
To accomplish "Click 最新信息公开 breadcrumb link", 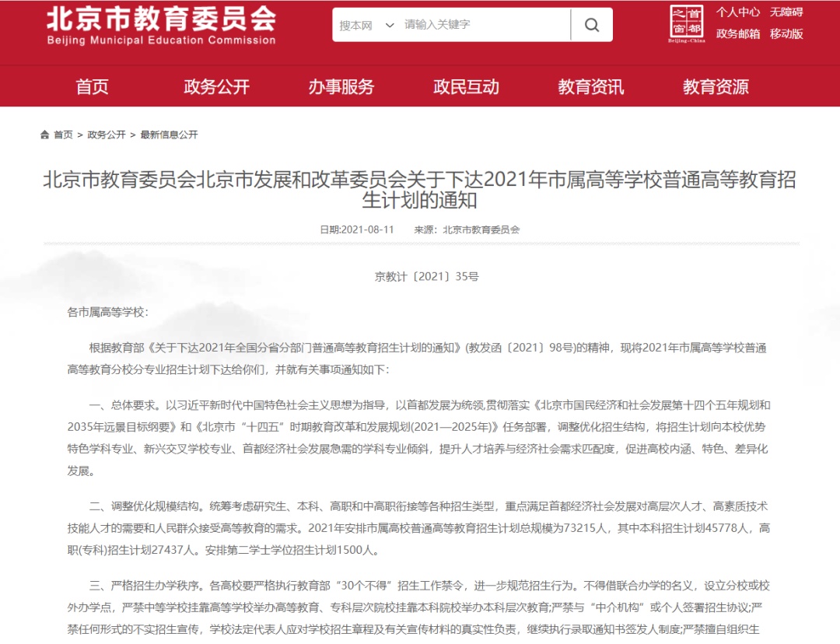I will click(169, 135).
